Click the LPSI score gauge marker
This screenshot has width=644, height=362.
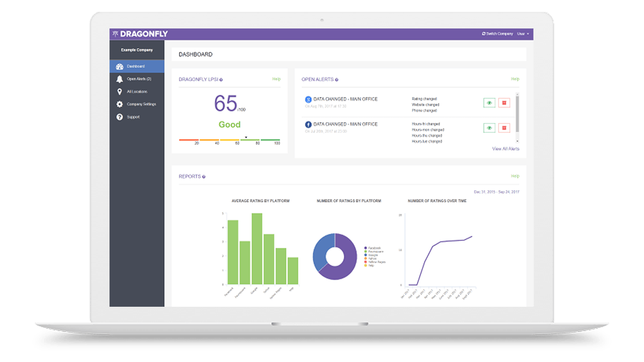(x=246, y=137)
